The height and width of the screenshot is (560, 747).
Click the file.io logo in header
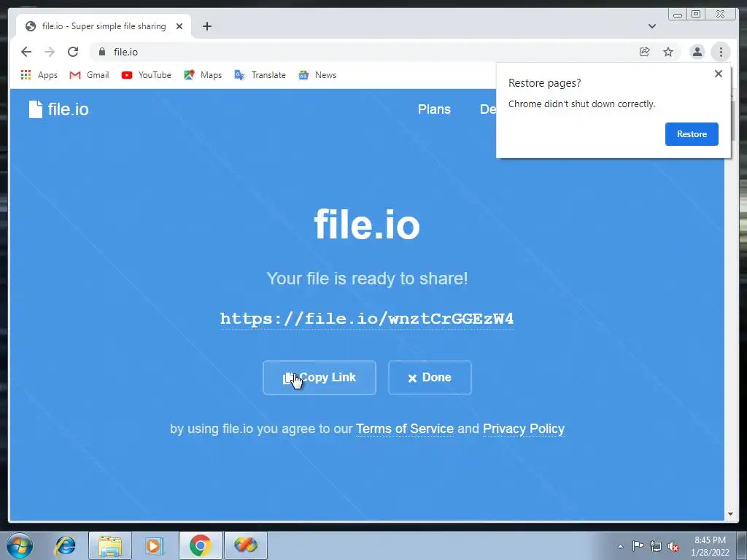58,109
